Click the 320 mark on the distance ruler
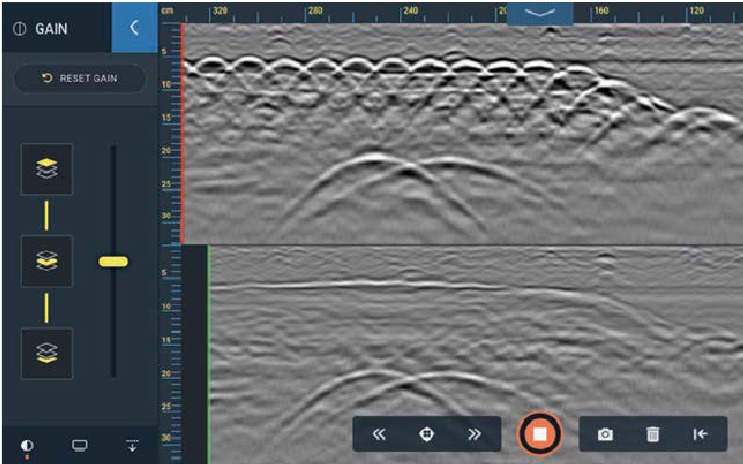Screen dimensions: 743x464 coord(220,10)
